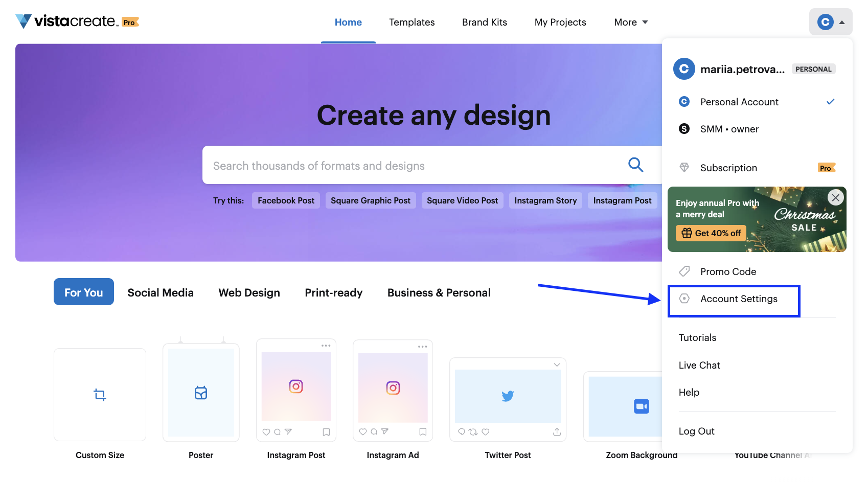This screenshot has height=501, width=868.
Task: Open Tutorials
Action: (x=697, y=337)
